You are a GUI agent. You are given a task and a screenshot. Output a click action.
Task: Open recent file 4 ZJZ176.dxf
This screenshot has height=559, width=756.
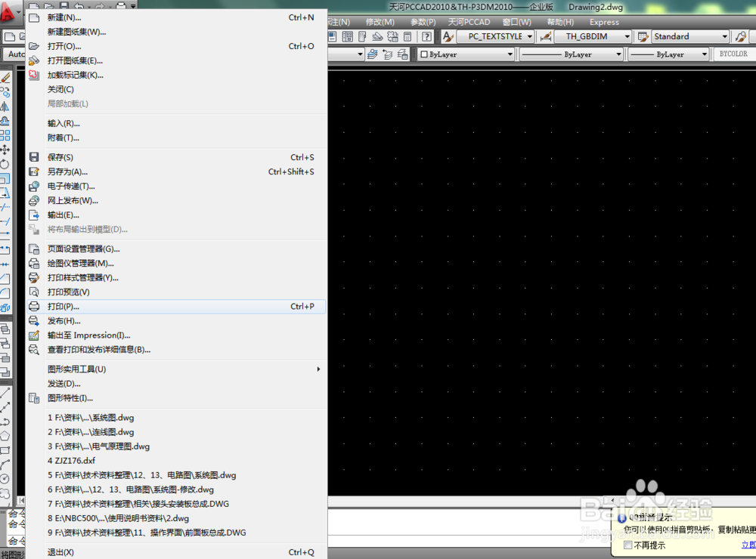click(176, 461)
